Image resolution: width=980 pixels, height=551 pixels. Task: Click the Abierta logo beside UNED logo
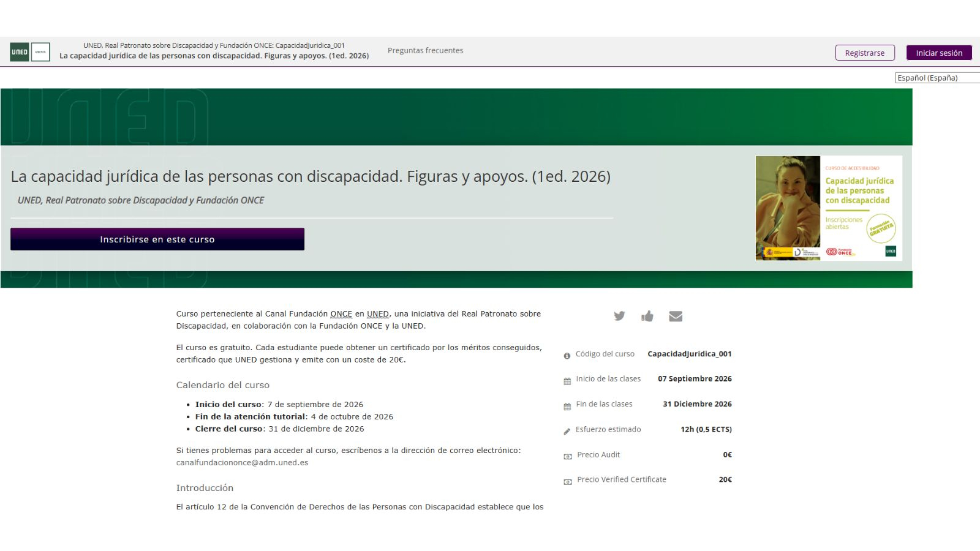click(40, 52)
